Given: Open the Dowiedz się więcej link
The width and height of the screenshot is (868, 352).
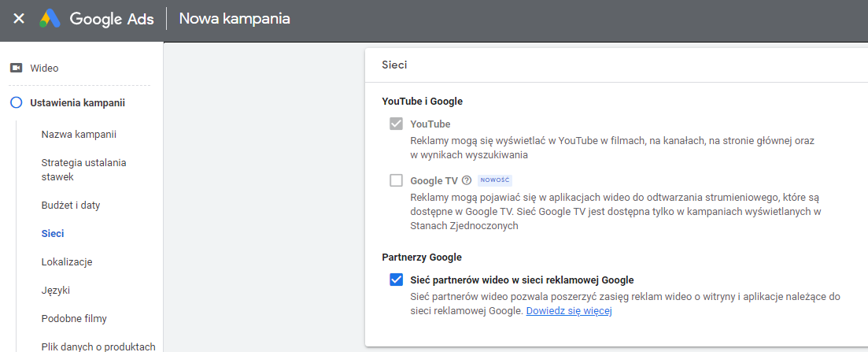Looking at the screenshot, I should point(568,311).
